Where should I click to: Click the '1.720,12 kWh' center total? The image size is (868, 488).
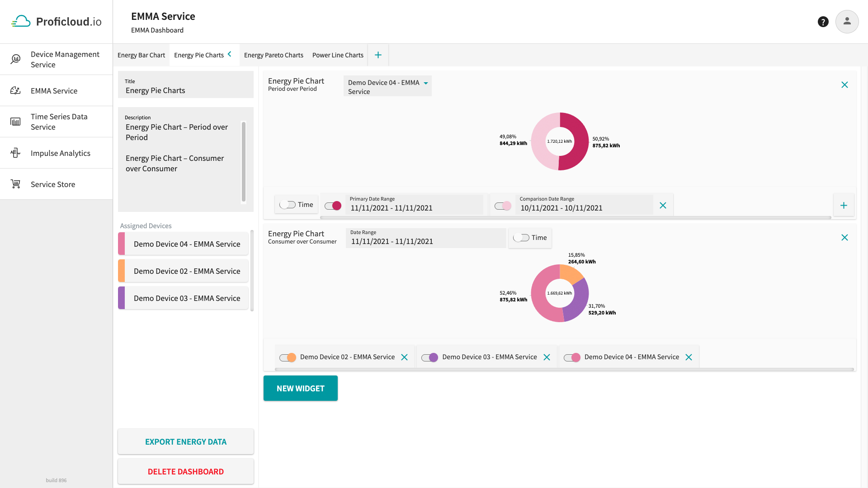(x=559, y=141)
